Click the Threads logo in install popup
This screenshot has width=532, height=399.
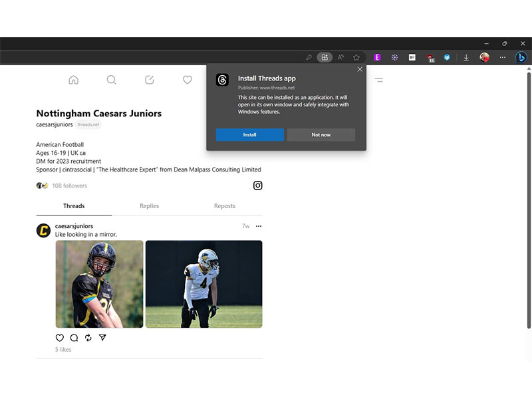pyautogui.click(x=222, y=80)
